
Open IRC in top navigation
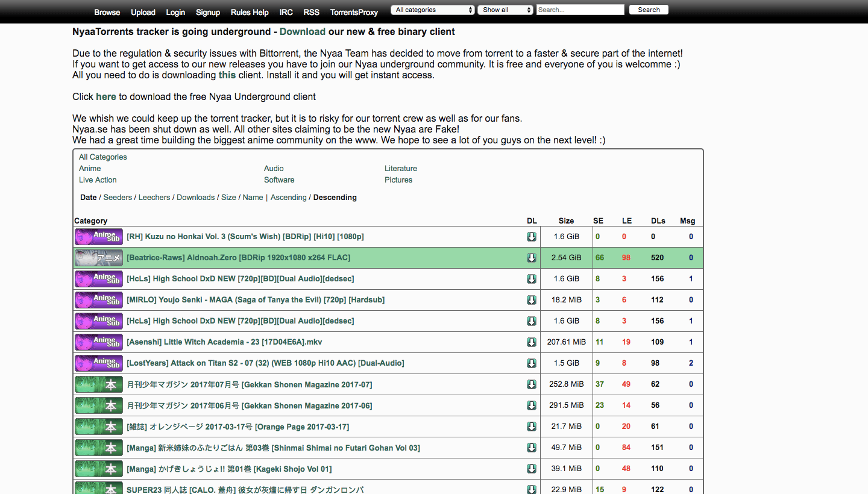pos(286,12)
